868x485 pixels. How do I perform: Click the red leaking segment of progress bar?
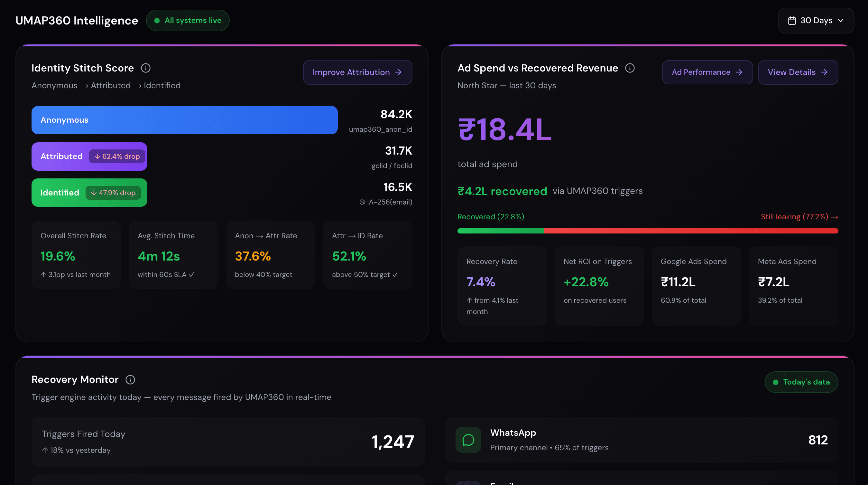point(691,231)
